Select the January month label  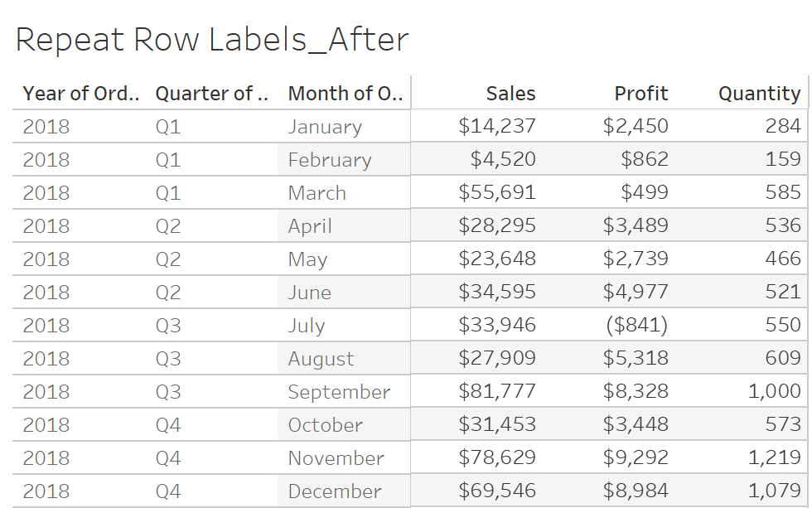click(x=325, y=127)
